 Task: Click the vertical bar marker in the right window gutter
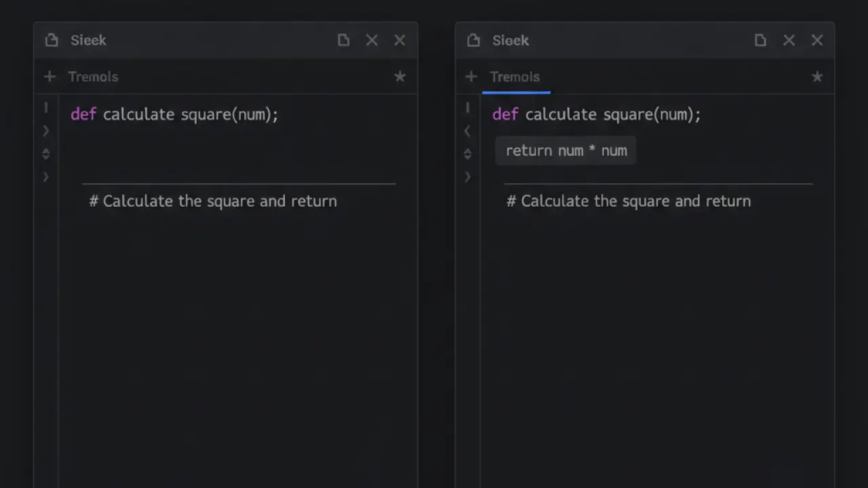(x=467, y=107)
